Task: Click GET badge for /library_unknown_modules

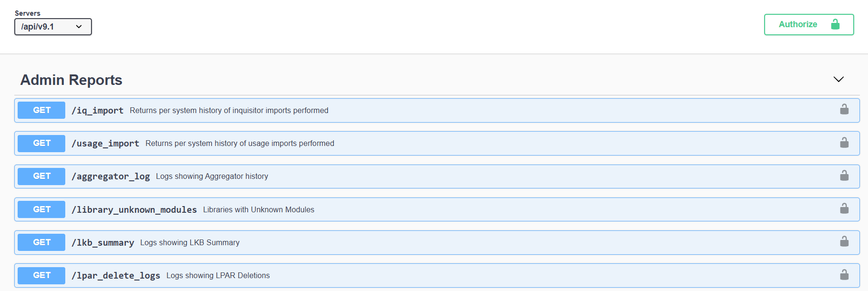Action: click(x=41, y=209)
